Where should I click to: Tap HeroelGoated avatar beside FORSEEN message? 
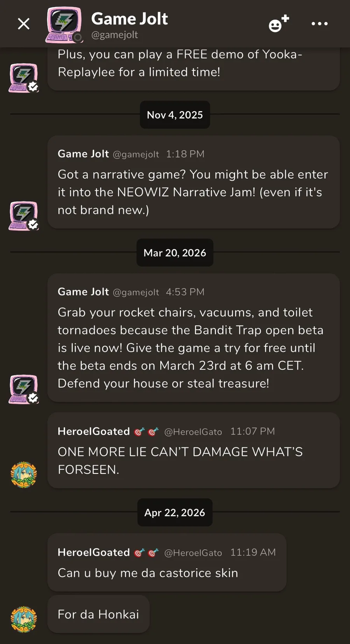pos(24,475)
